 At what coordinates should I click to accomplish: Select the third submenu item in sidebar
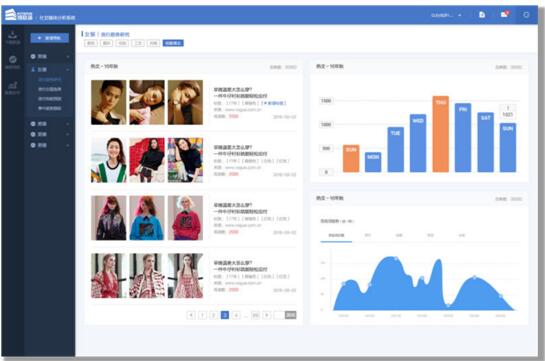pos(50,99)
